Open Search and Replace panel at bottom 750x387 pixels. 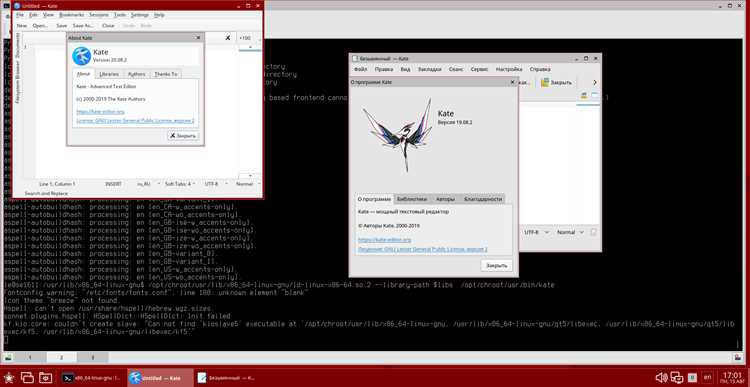[46, 193]
